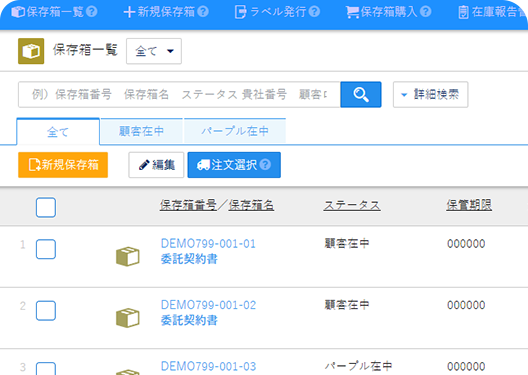Open 新規保存箱 in top navigation

click(x=159, y=12)
